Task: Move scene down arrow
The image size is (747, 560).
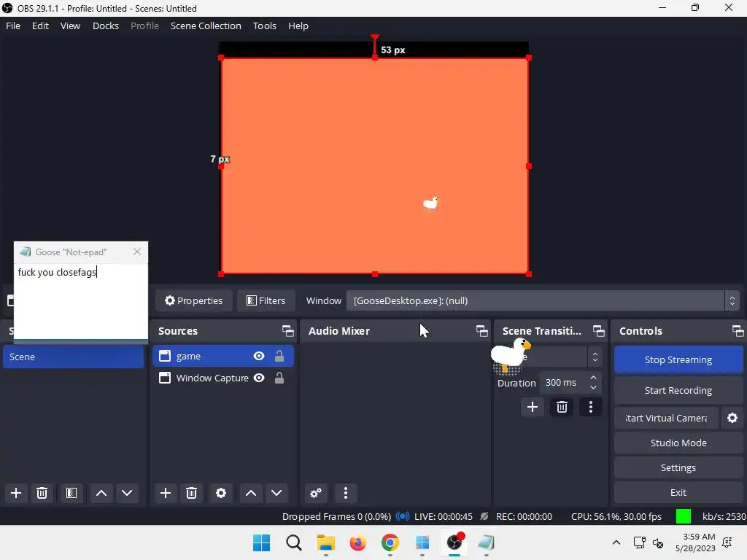Action: [127, 493]
